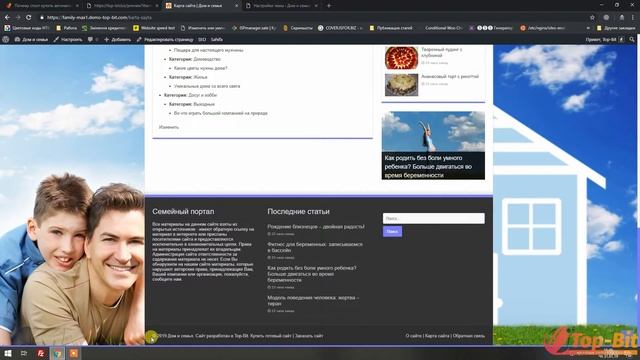Viewport: 640px width, 360px height.
Task: Click footer link 'Обратная связь'
Action: tap(469, 336)
